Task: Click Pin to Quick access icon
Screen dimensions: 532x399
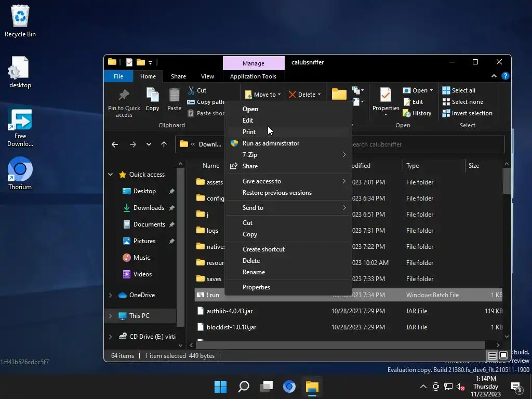Action: pos(124,95)
